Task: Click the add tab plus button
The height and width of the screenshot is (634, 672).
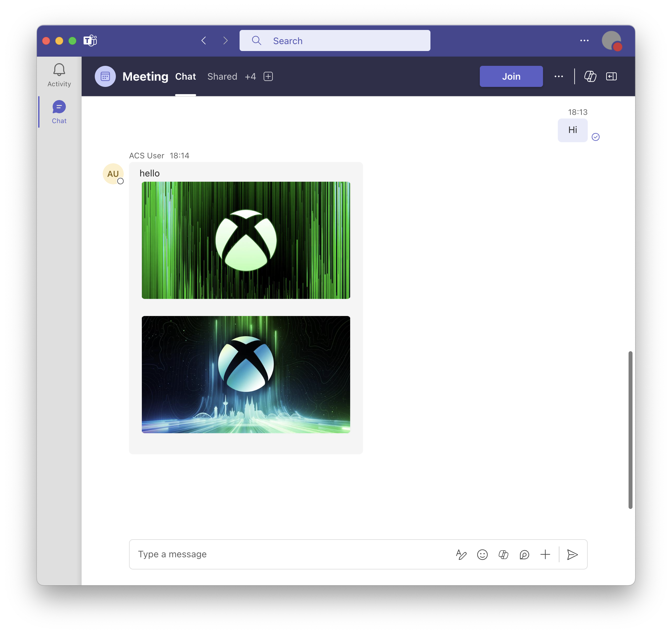Action: [268, 76]
